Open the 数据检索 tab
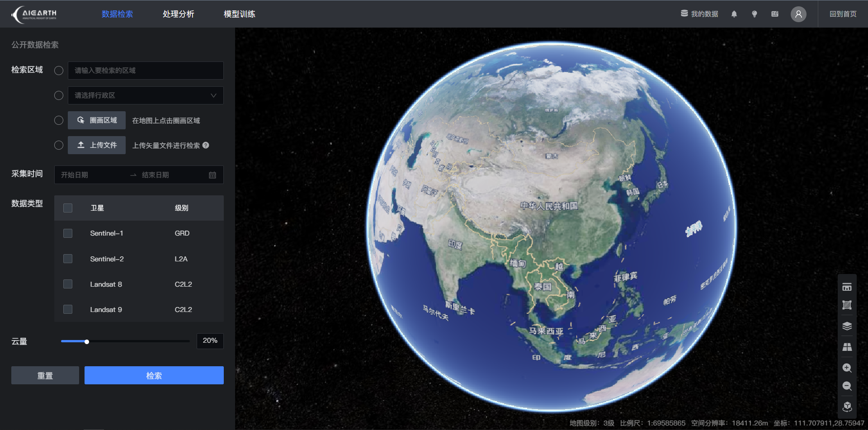Image resolution: width=868 pixels, height=430 pixels. [117, 14]
